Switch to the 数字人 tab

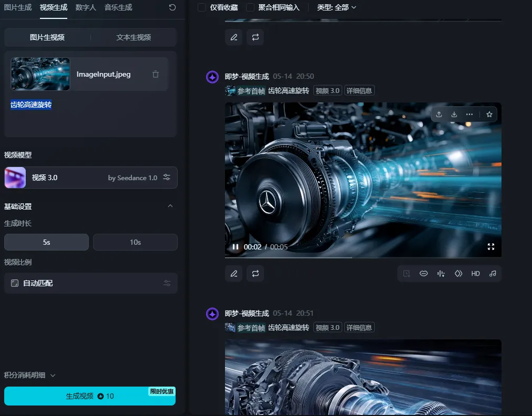tap(86, 7)
